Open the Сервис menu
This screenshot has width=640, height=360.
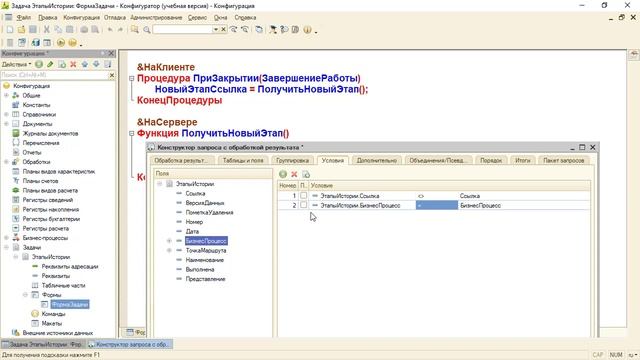[x=197, y=18]
